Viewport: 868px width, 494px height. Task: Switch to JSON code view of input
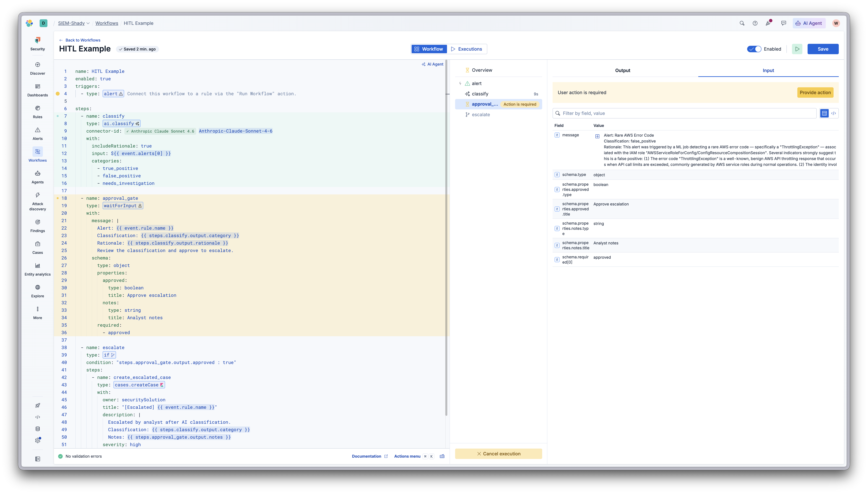(833, 113)
